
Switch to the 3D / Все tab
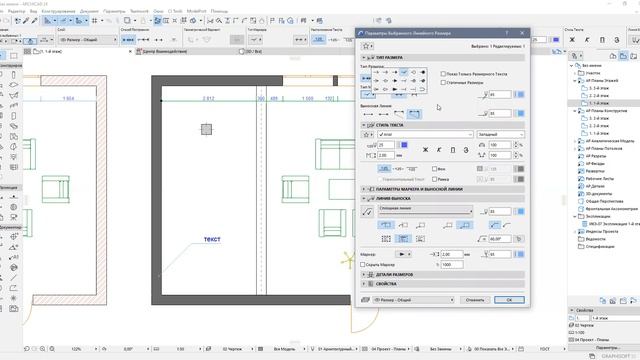pos(250,52)
